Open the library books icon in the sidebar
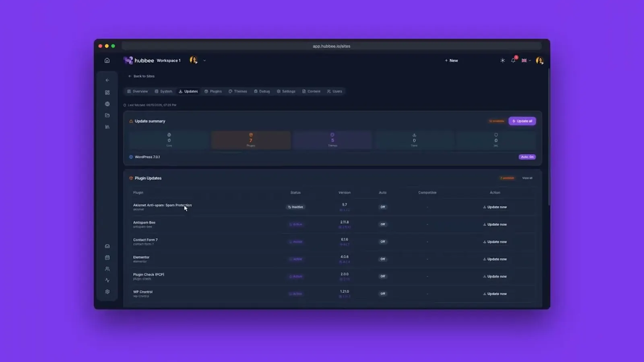644x362 pixels. (x=107, y=127)
